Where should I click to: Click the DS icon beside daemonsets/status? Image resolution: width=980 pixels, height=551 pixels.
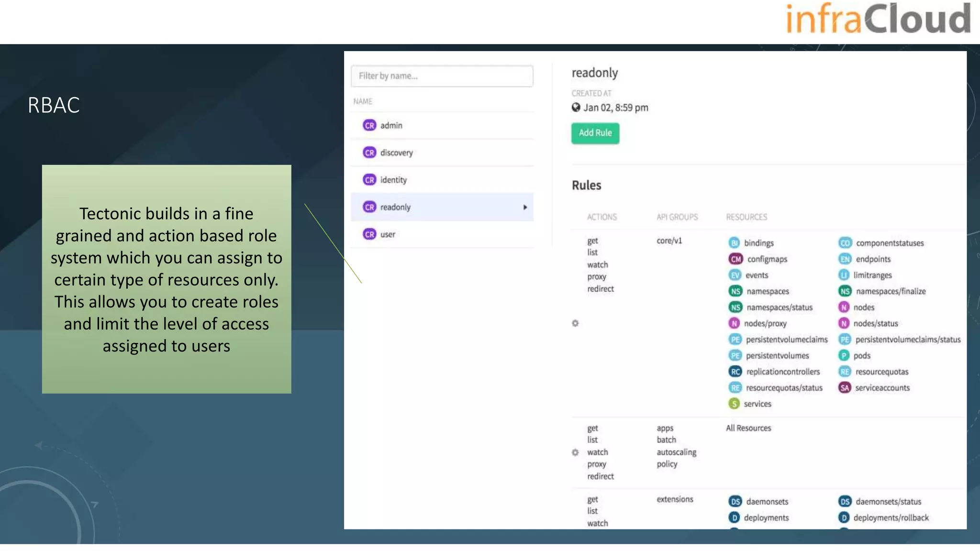point(846,502)
